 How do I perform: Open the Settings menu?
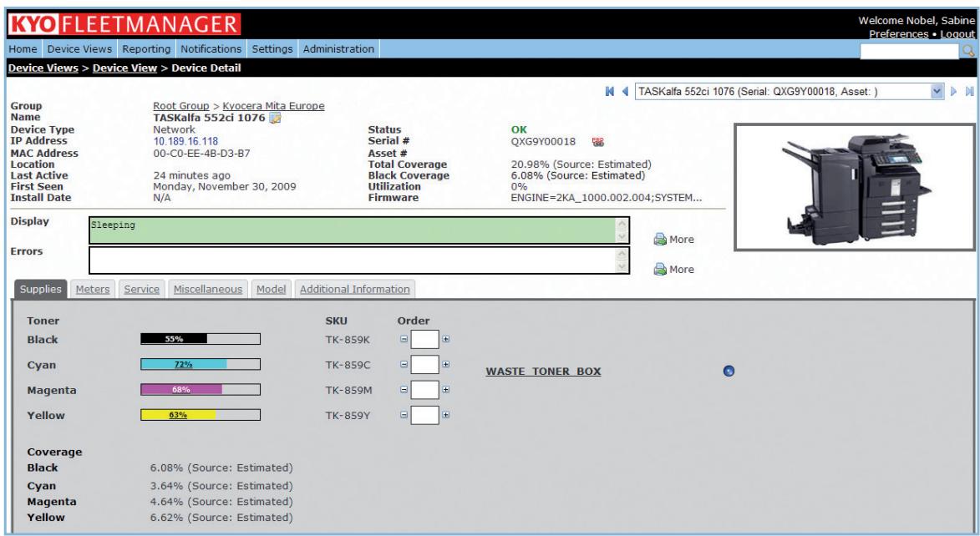click(x=272, y=48)
